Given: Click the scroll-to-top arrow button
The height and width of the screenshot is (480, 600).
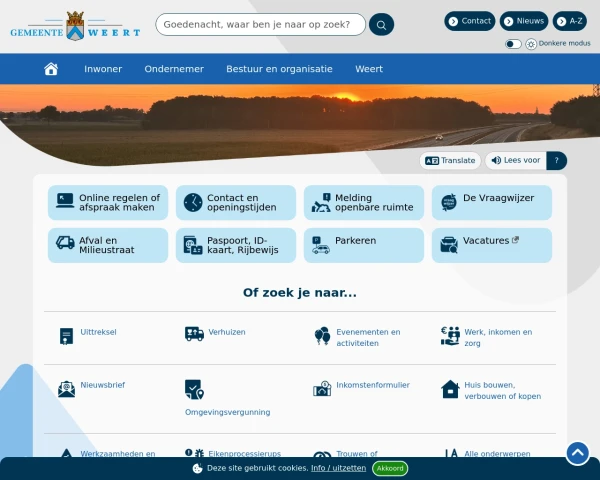Looking at the screenshot, I should [577, 454].
